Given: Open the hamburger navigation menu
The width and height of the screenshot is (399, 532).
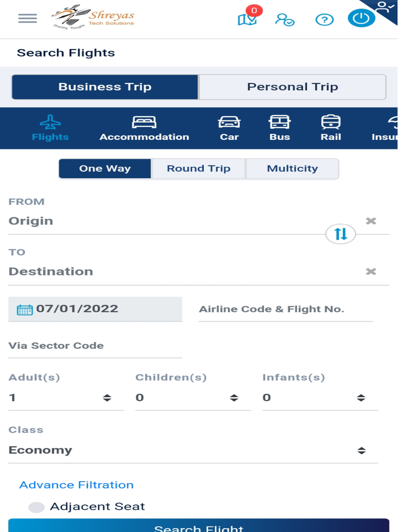Looking at the screenshot, I should click(x=28, y=18).
